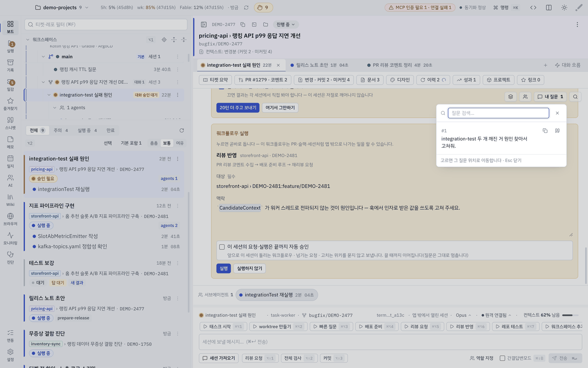Switch to PR 리뷰 코멘트 정리 tab
This screenshot has height=368, width=588.
click(x=399, y=65)
